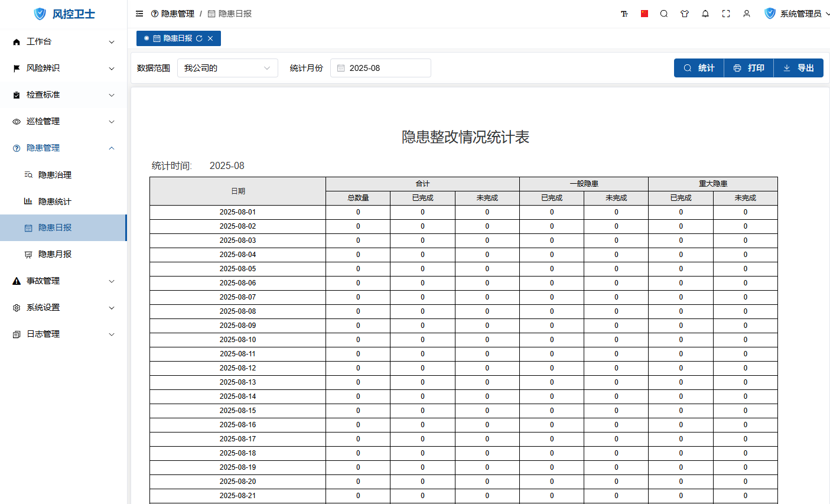This screenshot has width=830, height=504.
Task: Switch language using the red flag icon
Action: pos(645,14)
